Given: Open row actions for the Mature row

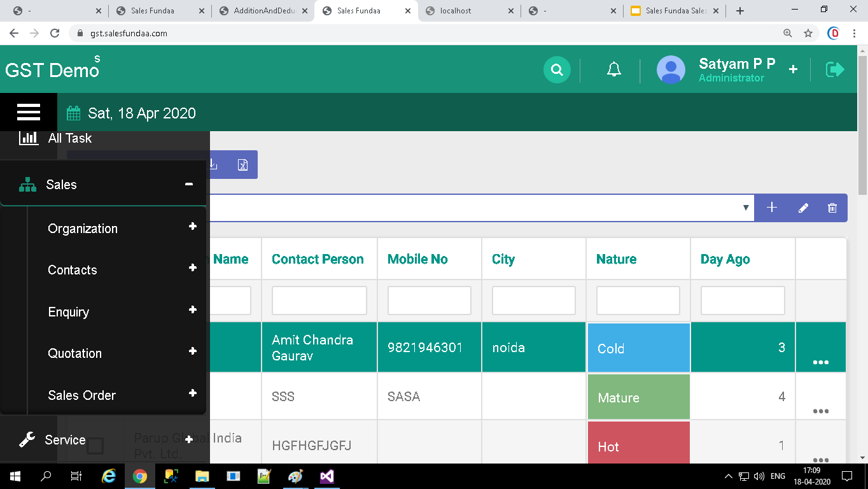Looking at the screenshot, I should click(820, 411).
